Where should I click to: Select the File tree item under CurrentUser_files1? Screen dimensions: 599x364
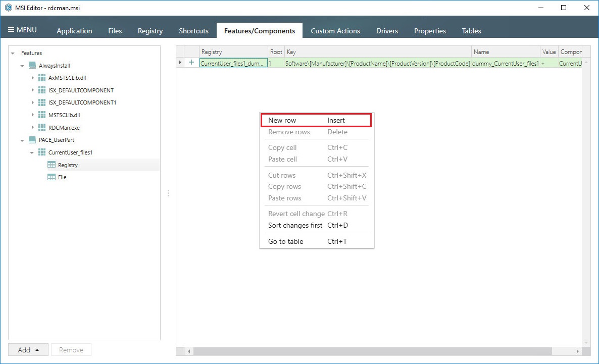(62, 177)
